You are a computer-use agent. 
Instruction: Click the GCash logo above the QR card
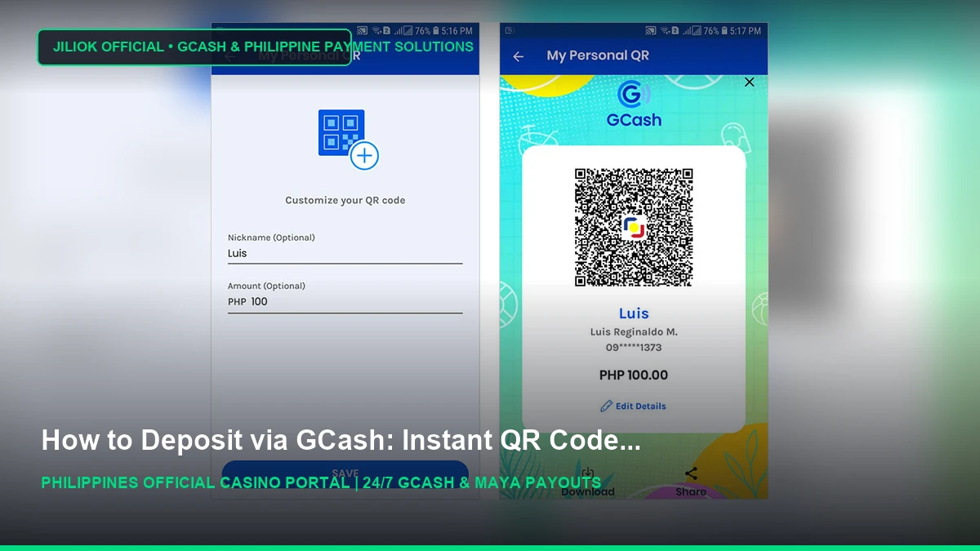(634, 104)
